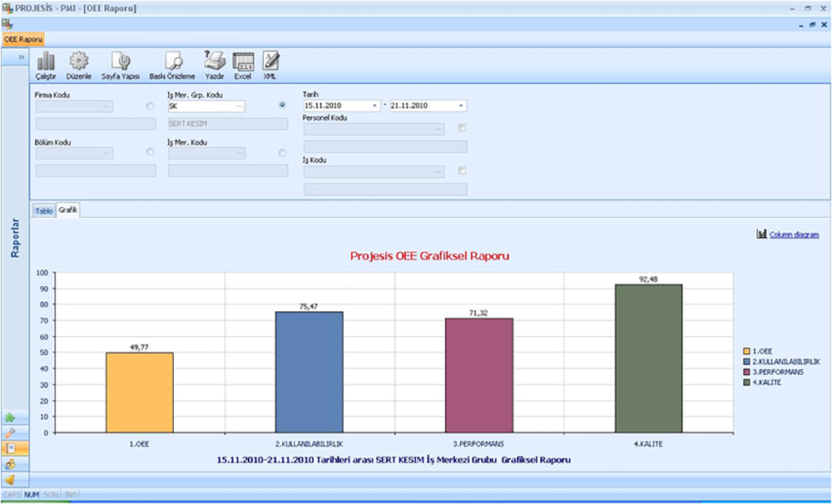Screen dimensions: 832x504
Task: Export the report to Excel
Action: tap(242, 64)
